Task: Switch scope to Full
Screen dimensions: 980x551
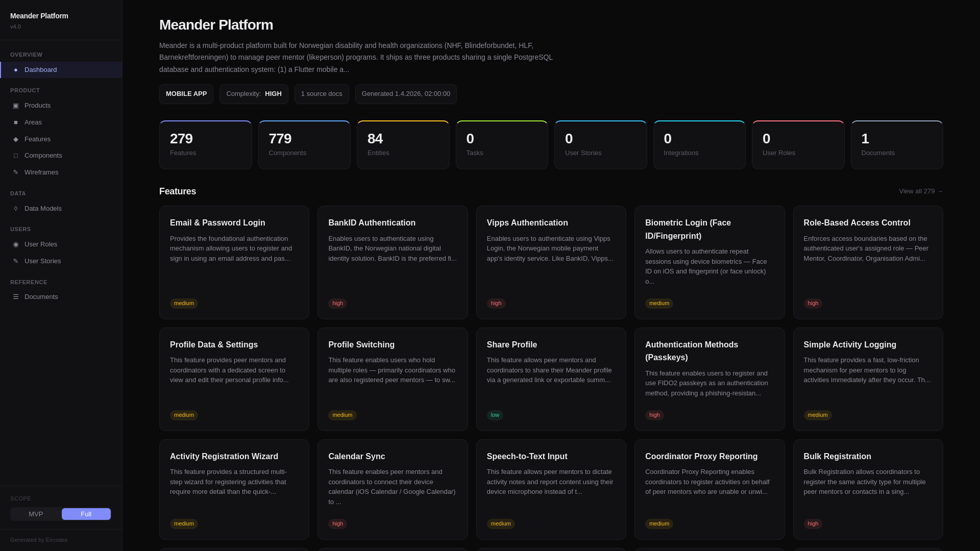Action: (x=86, y=514)
